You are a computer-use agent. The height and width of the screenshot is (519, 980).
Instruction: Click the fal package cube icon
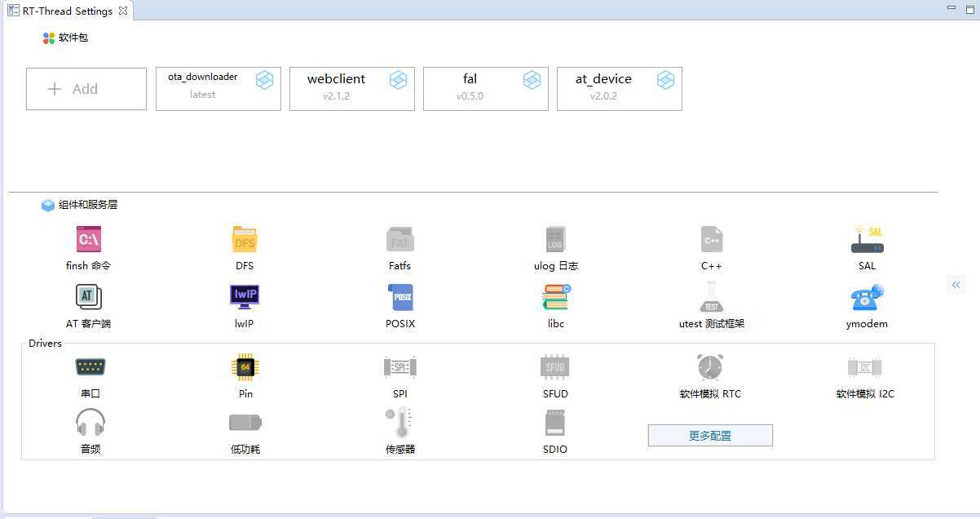[x=532, y=80]
